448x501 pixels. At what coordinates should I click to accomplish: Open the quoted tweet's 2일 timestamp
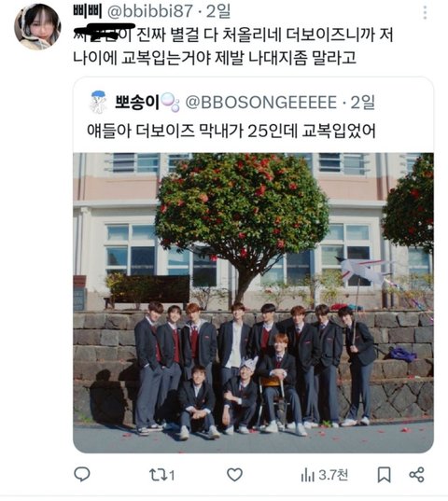(x=362, y=103)
